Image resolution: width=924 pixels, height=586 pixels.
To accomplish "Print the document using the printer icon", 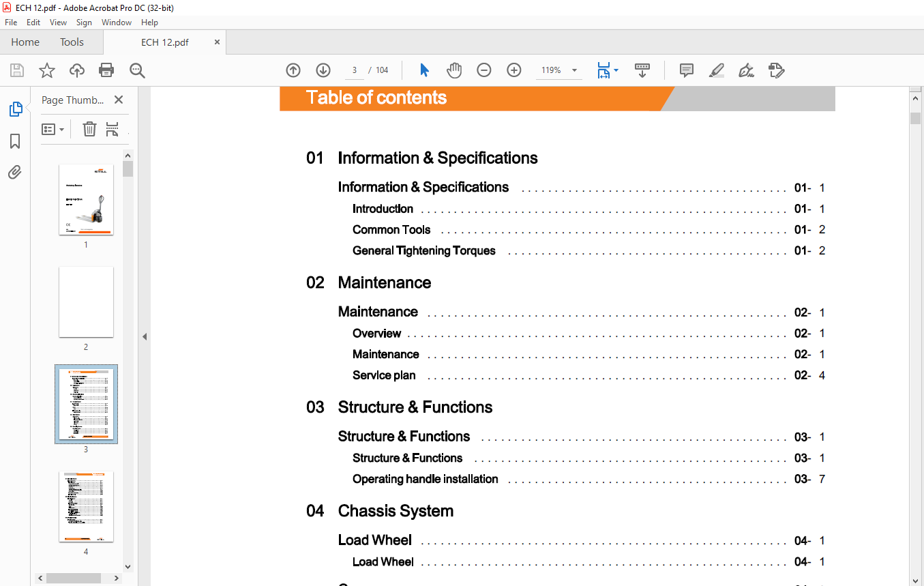I will (x=106, y=70).
